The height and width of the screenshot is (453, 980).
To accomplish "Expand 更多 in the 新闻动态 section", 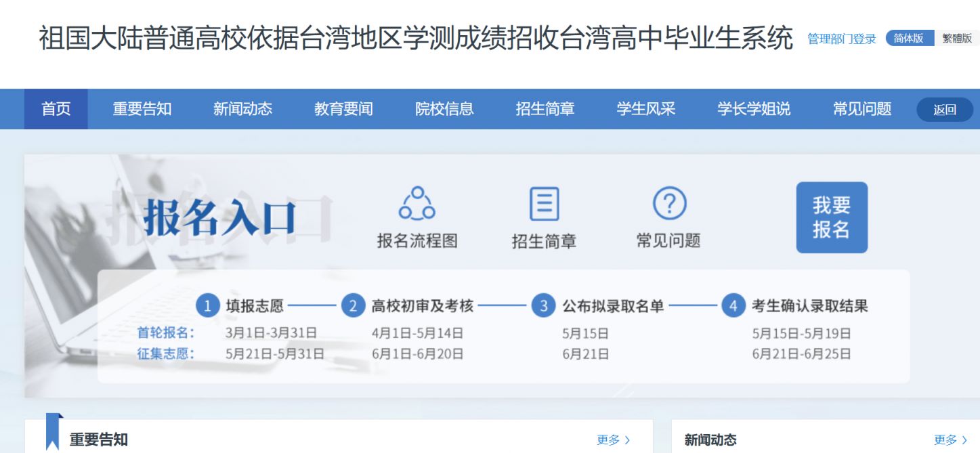I will click(x=950, y=440).
